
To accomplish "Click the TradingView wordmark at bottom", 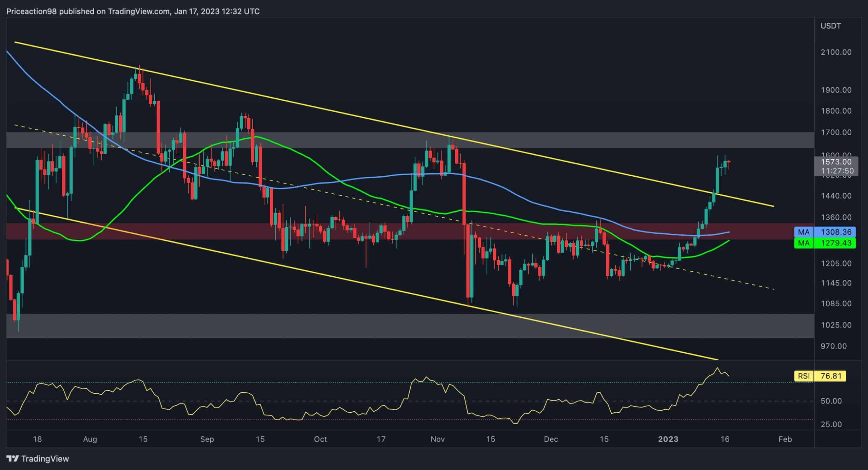I will [x=45, y=459].
